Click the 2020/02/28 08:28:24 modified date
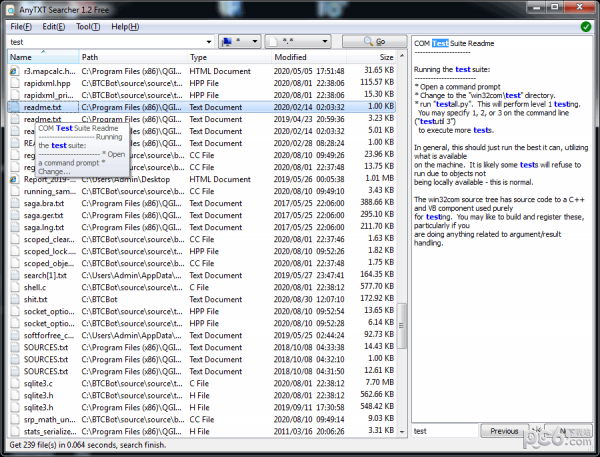The width and height of the screenshot is (600, 457). coord(309,143)
